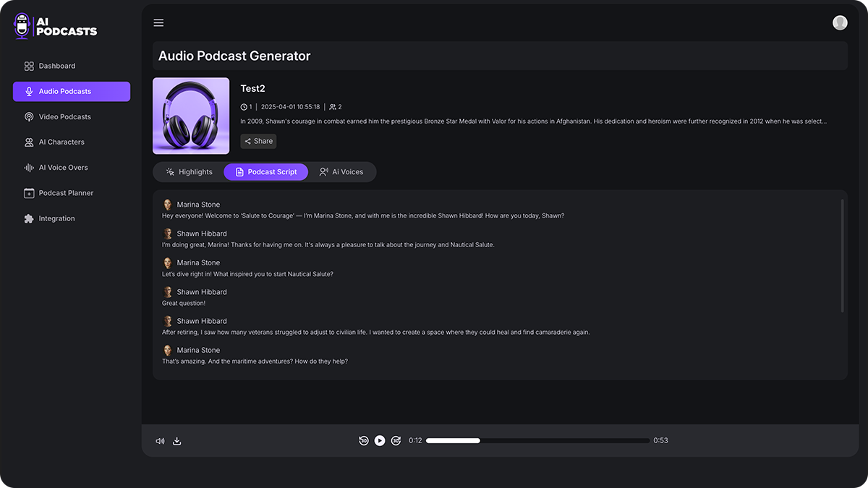Open the AI Characters page
This screenshot has width=868, height=488.
click(x=61, y=142)
